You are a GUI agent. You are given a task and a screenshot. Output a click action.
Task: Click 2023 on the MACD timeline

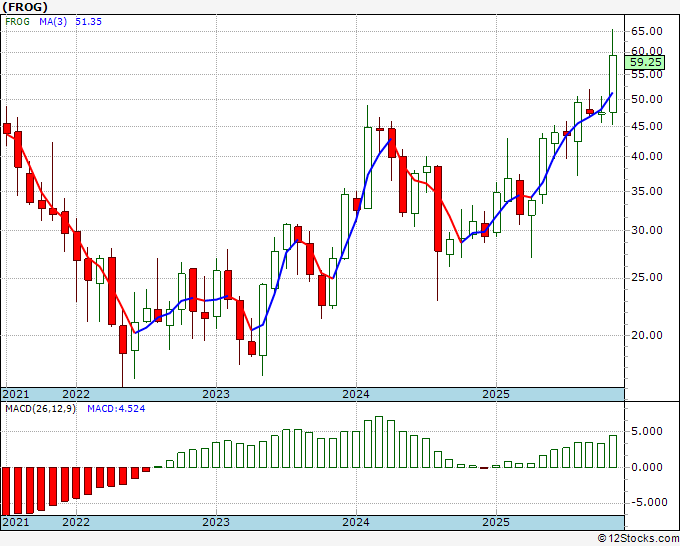pyautogui.click(x=216, y=522)
